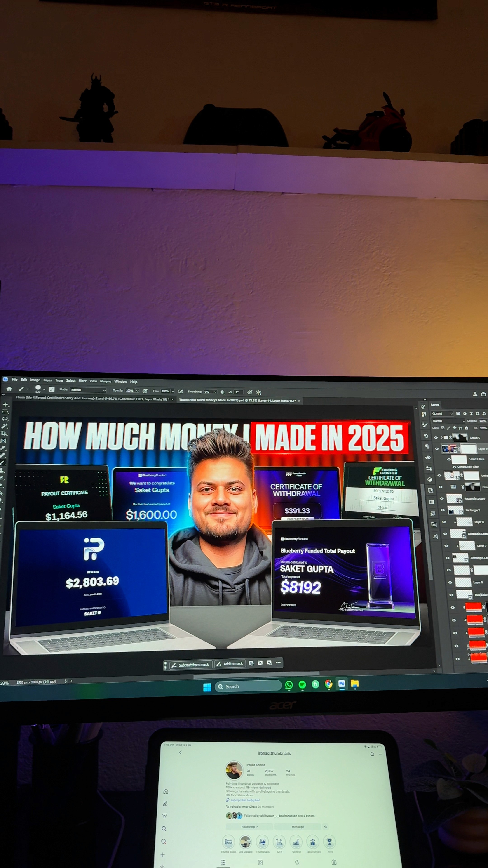Open WhatsApp from the taskbar
488x868 pixels.
tap(289, 685)
